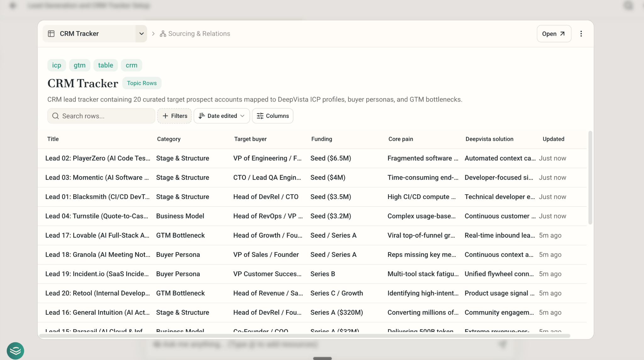Click the VP of Sales / Founder cell
The image size is (644, 360).
(x=266, y=255)
